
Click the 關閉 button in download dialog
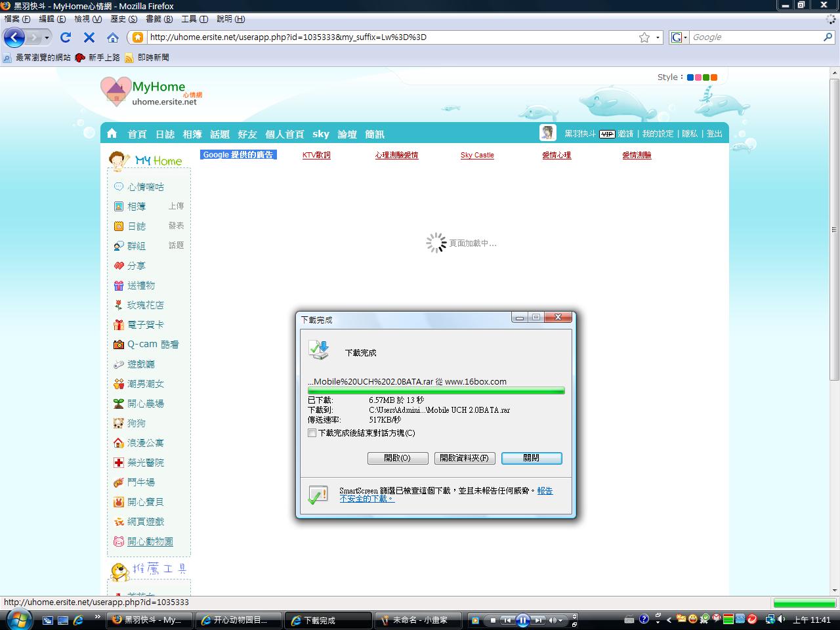click(532, 458)
